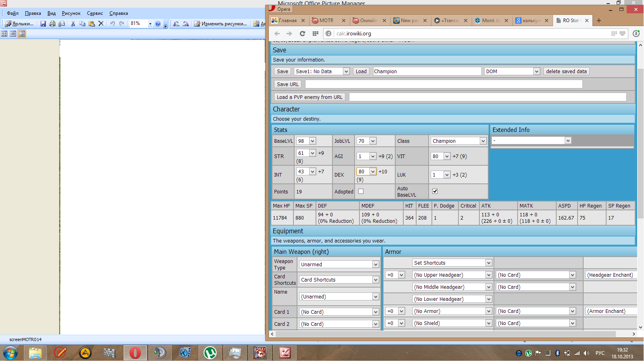Expand the zoom percentage dropdown at 81%

150,24
